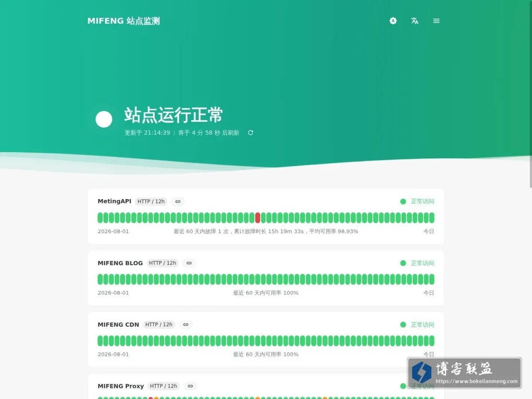
Task: Open the hamburger menu icon
Action: pos(436,21)
